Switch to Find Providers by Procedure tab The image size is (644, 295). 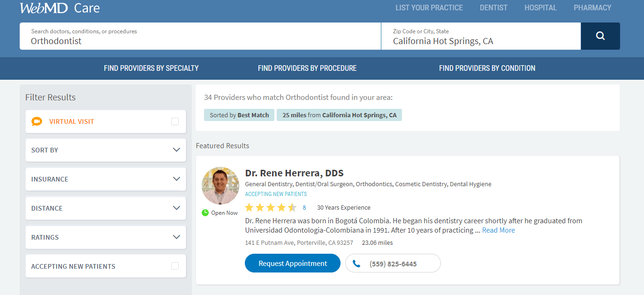click(x=307, y=68)
